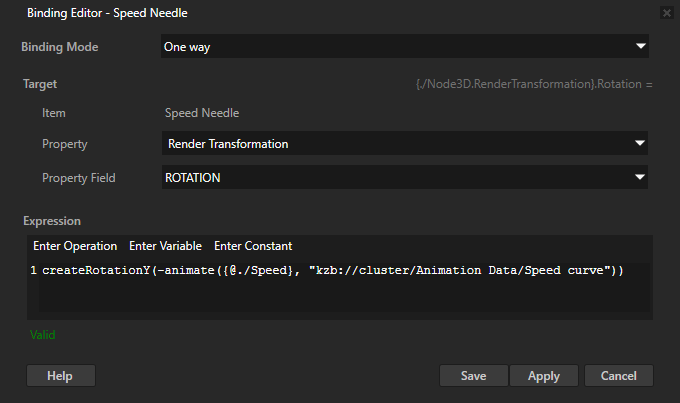
Task: Open the Enter Operation menu
Action: (x=75, y=246)
